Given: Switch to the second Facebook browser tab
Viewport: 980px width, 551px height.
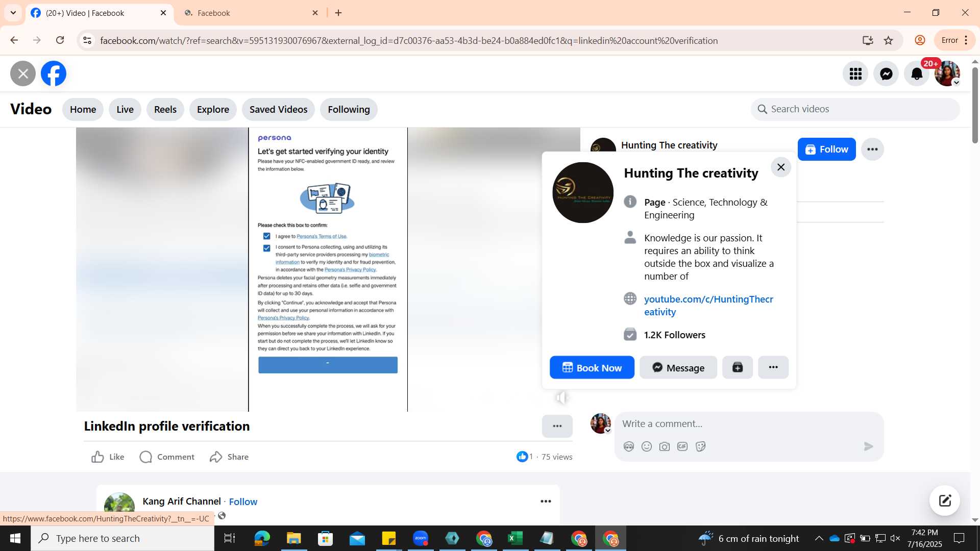Looking at the screenshot, I should [x=250, y=13].
